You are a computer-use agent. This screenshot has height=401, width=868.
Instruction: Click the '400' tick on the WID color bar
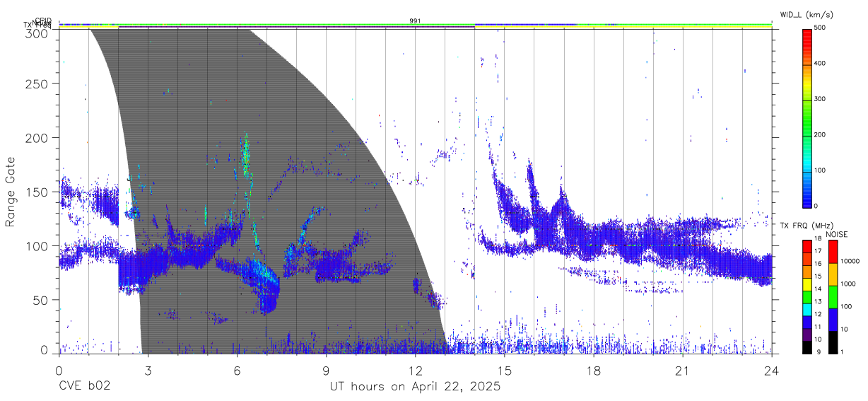pos(821,64)
